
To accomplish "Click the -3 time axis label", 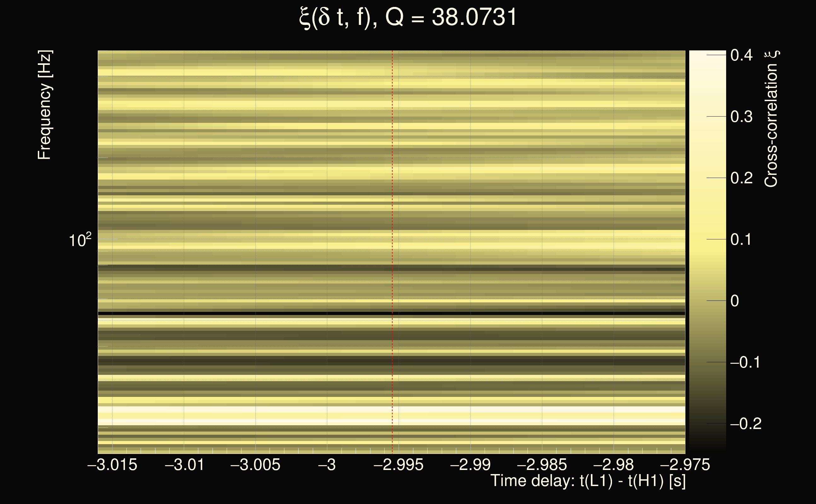I will (x=327, y=465).
